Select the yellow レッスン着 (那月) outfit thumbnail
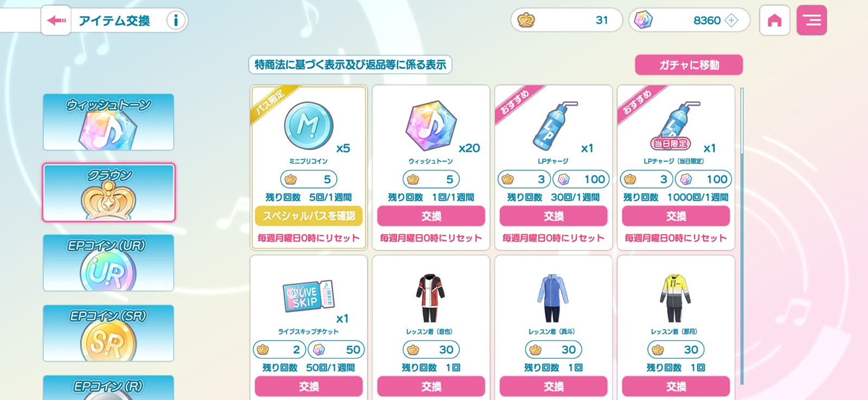 [x=675, y=298]
